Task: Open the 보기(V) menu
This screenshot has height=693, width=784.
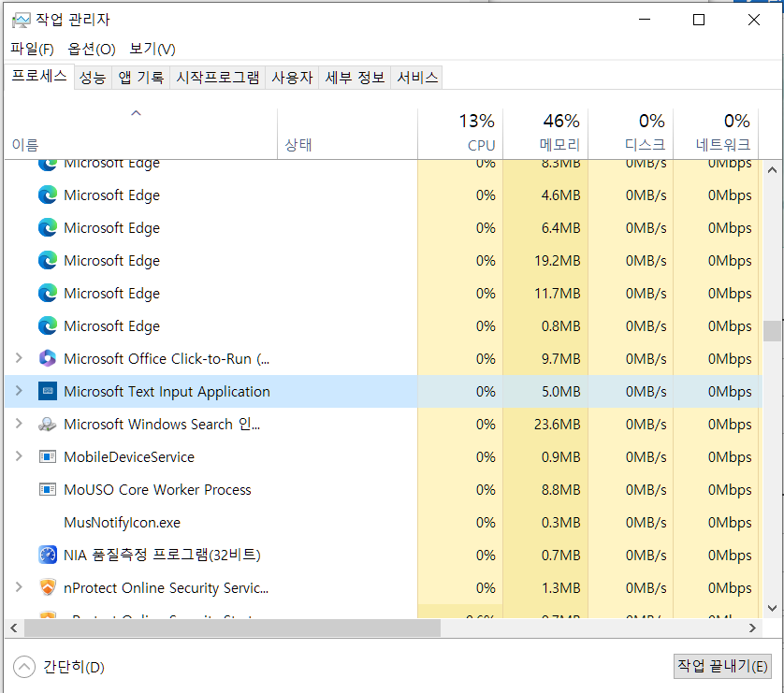Action: click(152, 49)
